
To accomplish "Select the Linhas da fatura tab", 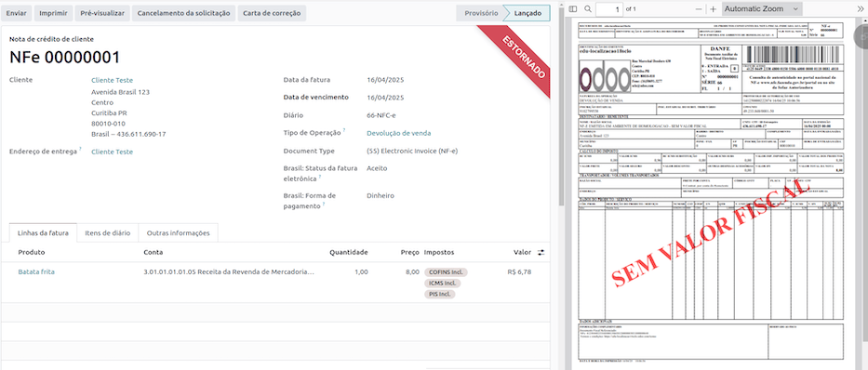I will (x=43, y=232).
